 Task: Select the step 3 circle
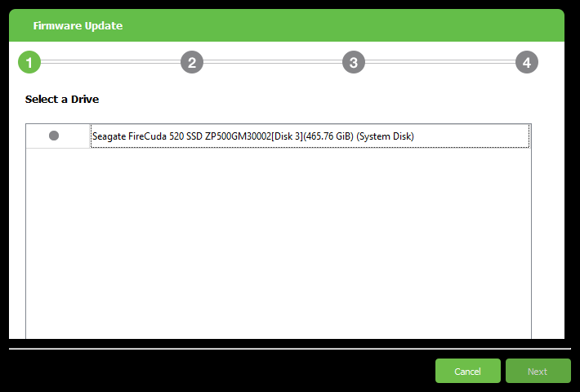[354, 62]
